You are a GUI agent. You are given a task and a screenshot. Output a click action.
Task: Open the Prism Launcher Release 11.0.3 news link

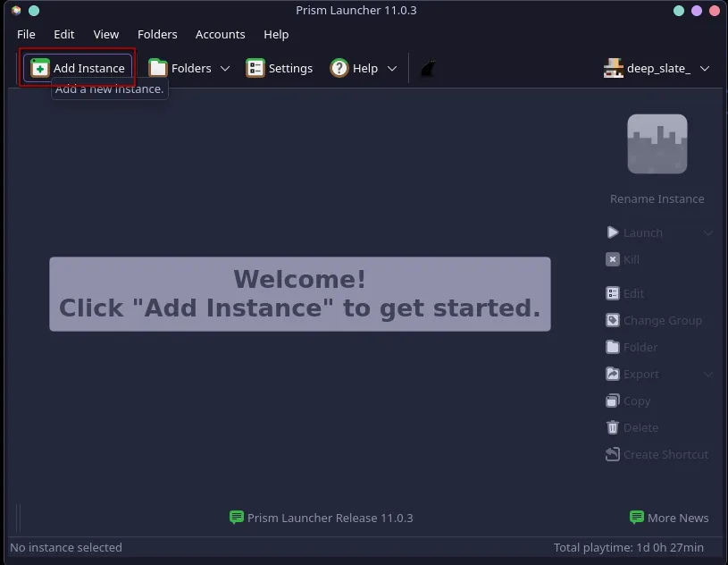[x=322, y=518]
